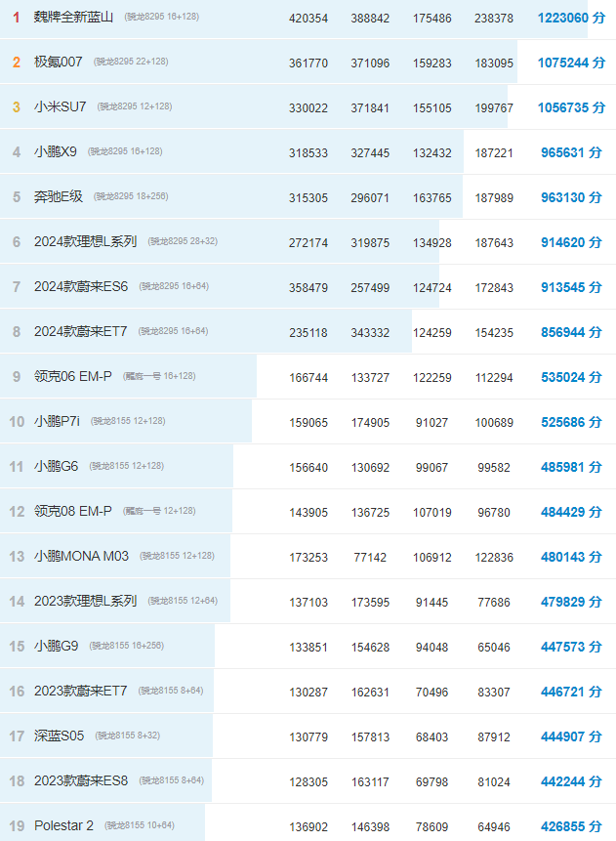This screenshot has height=841, width=616.
Task: Select total score 856944 分
Action: [571, 332]
